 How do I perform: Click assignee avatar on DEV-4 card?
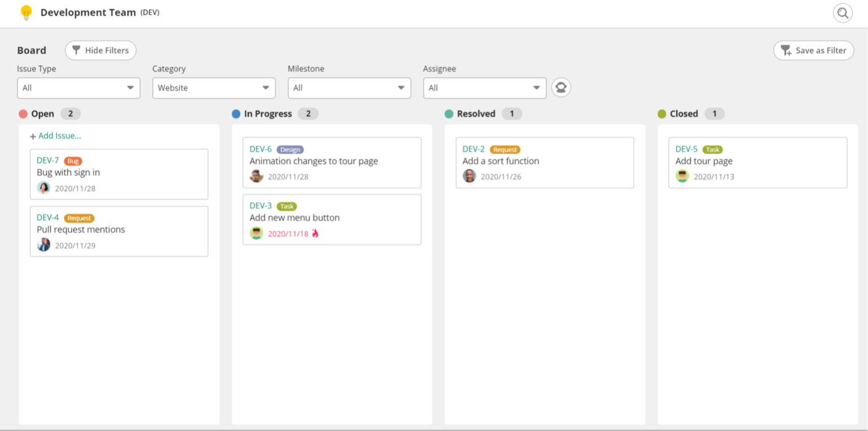pyautogui.click(x=44, y=245)
